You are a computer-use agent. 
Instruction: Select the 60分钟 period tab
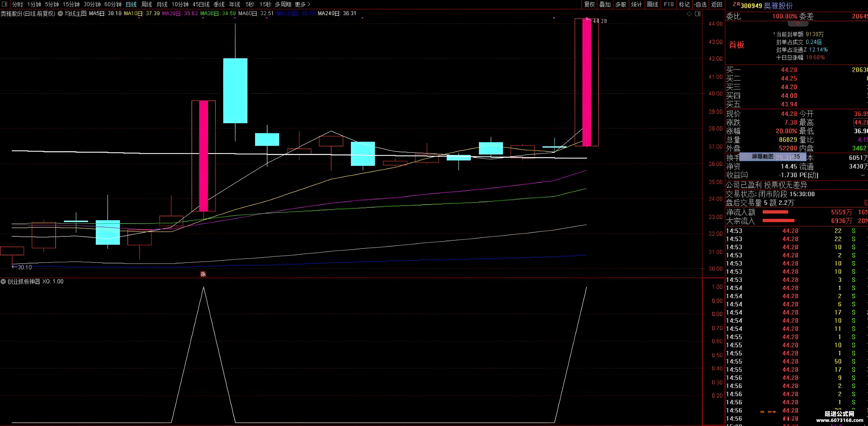tap(113, 4)
